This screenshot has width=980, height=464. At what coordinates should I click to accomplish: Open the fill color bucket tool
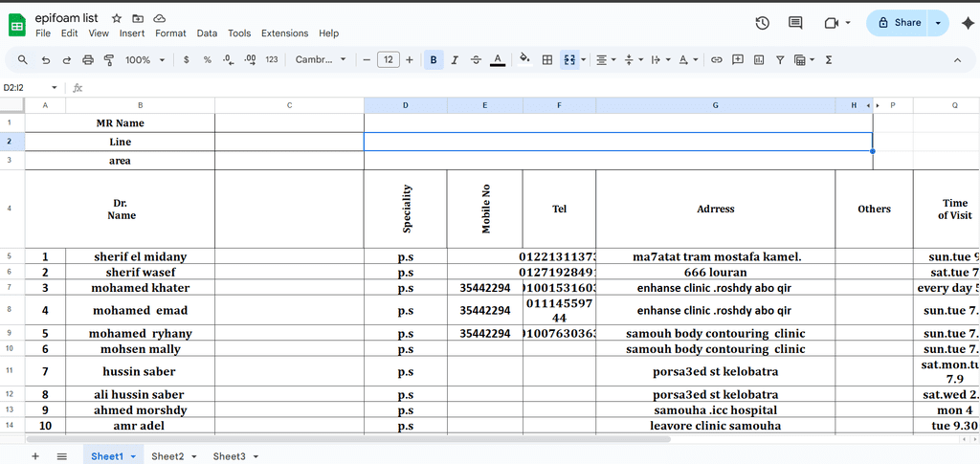point(523,59)
